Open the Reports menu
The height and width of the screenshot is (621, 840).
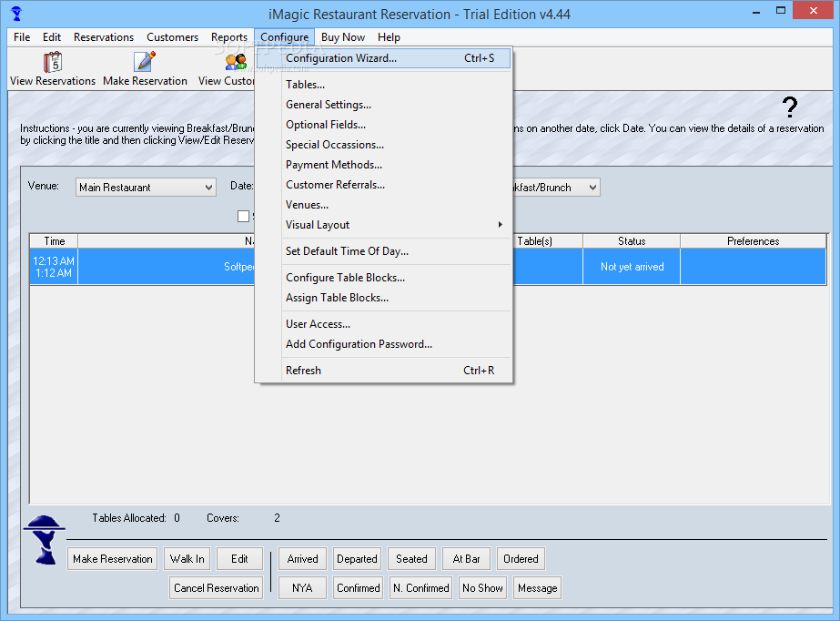click(229, 37)
